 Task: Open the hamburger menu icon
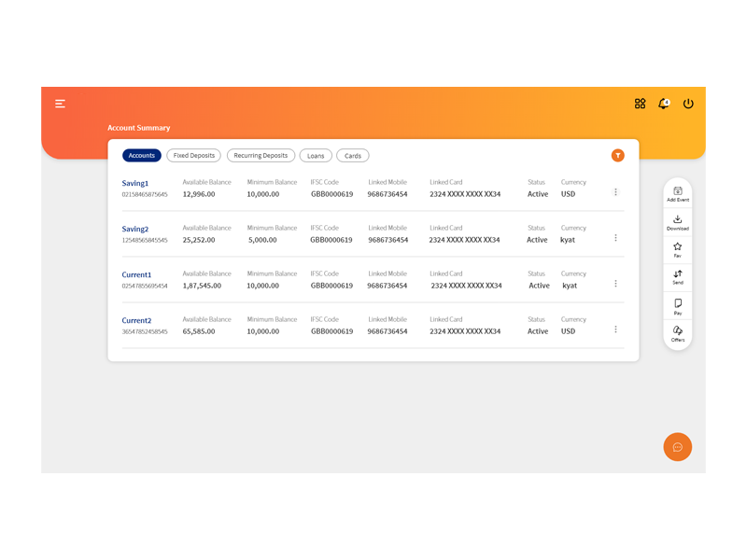click(x=60, y=104)
